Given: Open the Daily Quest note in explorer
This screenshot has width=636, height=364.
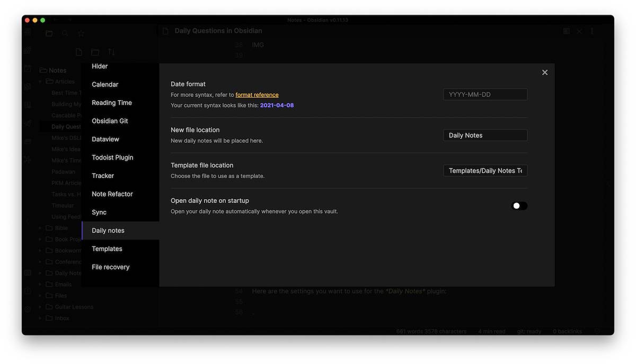Looking at the screenshot, I should point(66,127).
